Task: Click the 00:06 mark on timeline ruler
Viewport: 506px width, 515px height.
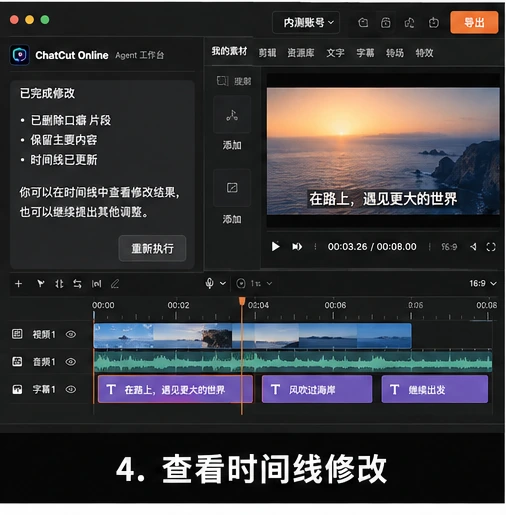Action: pyautogui.click(x=335, y=305)
